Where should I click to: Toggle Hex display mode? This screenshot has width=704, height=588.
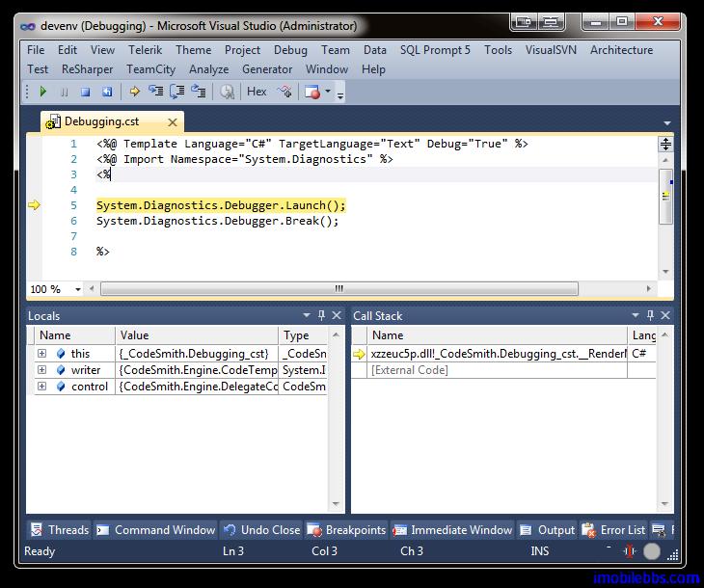pos(257,92)
